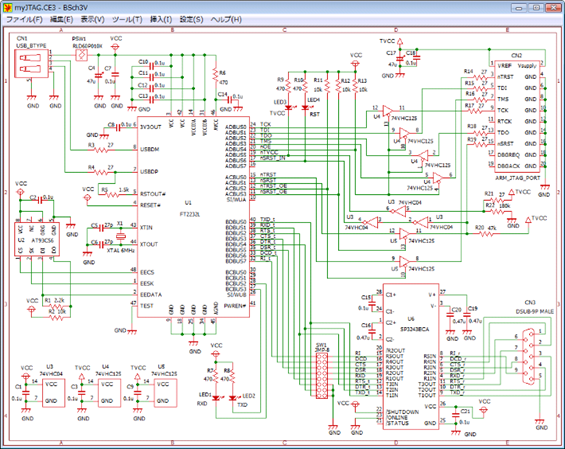Click the 3V3OUT pin label
Screen dimensions: 565x449
tap(150, 127)
